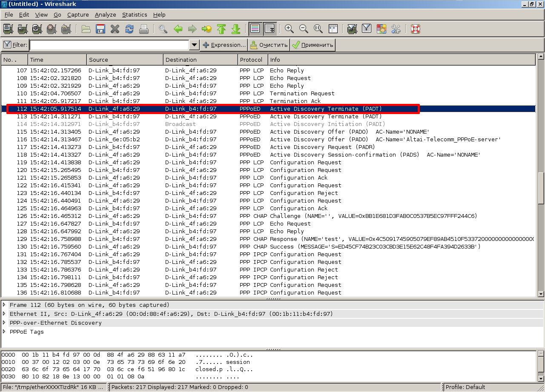Expand the Ethernet II details row
Image resolution: width=545 pixels, height=392 pixels.
coord(5,314)
